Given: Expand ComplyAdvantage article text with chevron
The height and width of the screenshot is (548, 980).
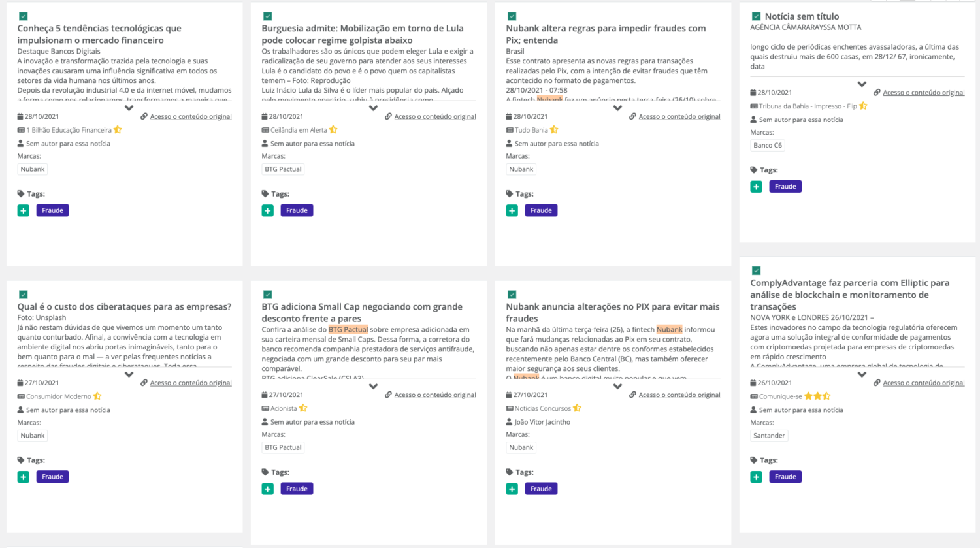Looking at the screenshot, I should 862,374.
